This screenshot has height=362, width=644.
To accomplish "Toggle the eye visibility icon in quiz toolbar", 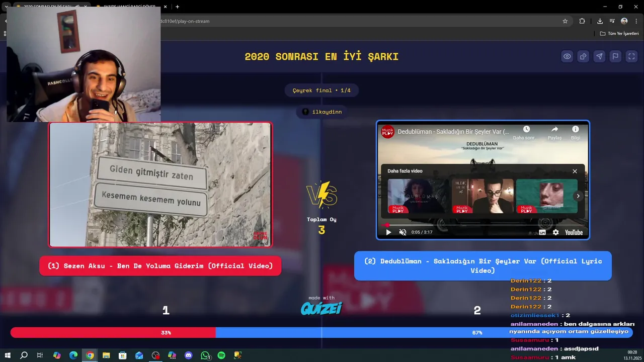I will coord(567,56).
